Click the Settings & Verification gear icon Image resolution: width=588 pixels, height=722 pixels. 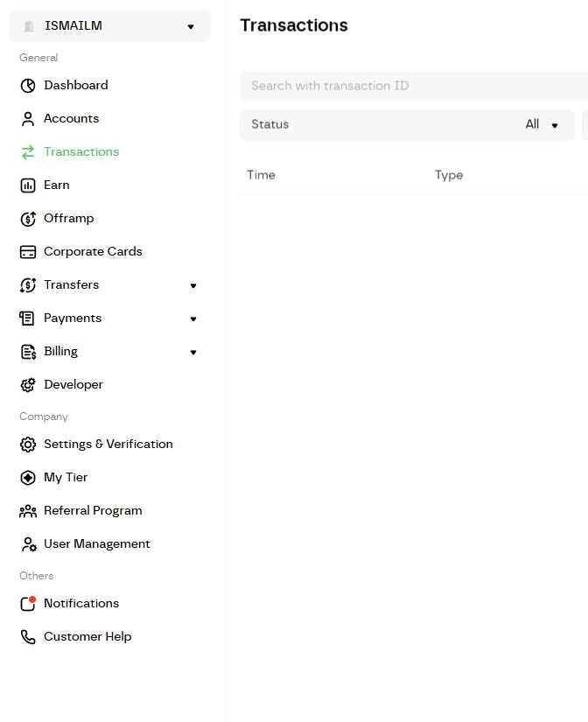(x=28, y=445)
